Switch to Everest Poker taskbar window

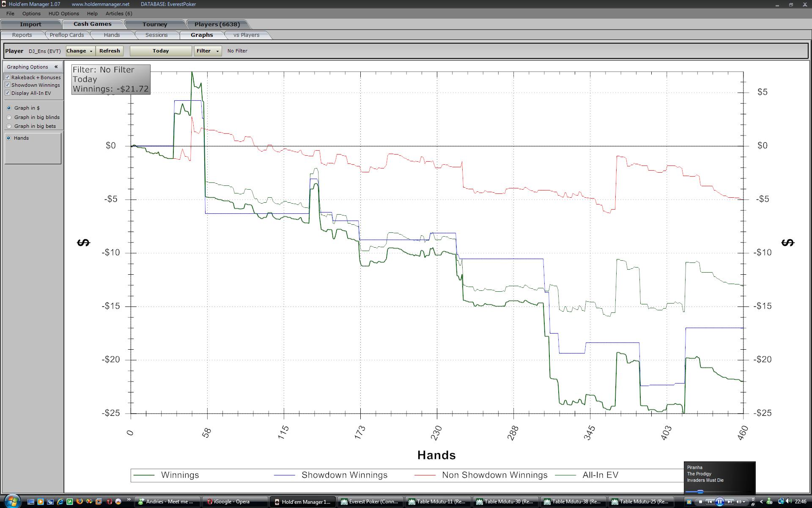pos(370,502)
